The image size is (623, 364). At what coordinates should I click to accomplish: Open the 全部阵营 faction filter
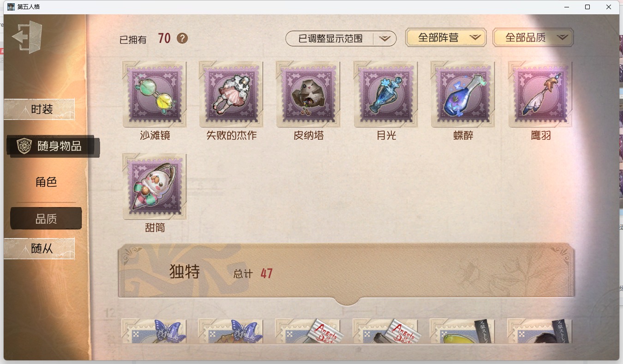tap(446, 37)
